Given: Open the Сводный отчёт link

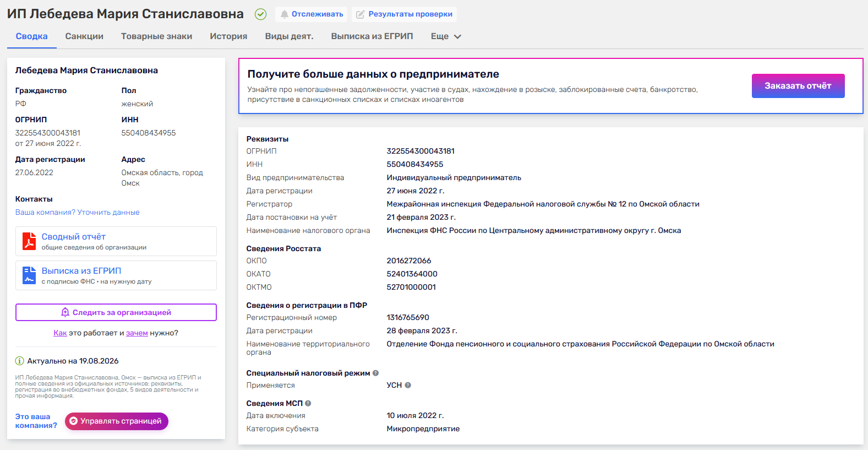Looking at the screenshot, I should click(x=74, y=237).
